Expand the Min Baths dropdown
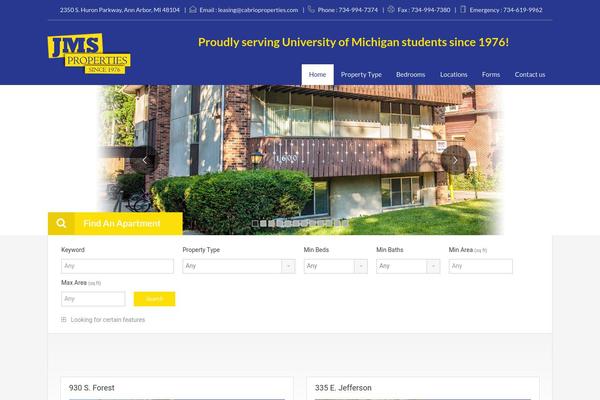The height and width of the screenshot is (400, 600). pyautogui.click(x=408, y=266)
